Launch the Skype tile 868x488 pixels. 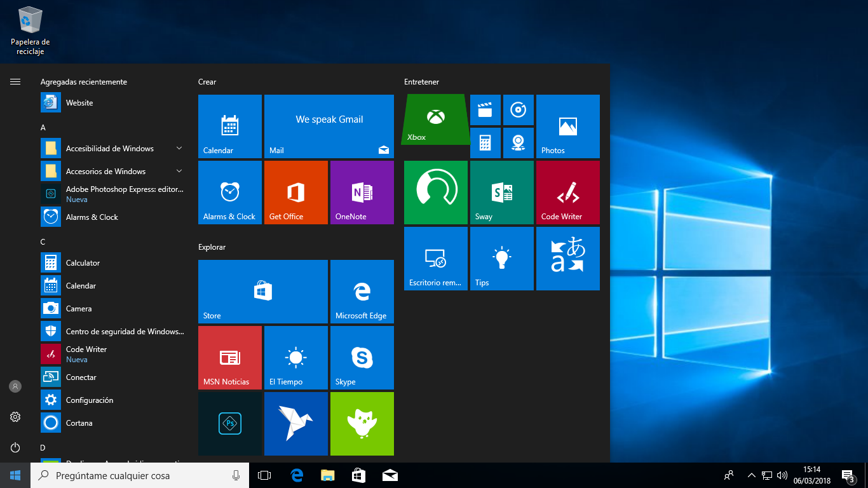362,358
